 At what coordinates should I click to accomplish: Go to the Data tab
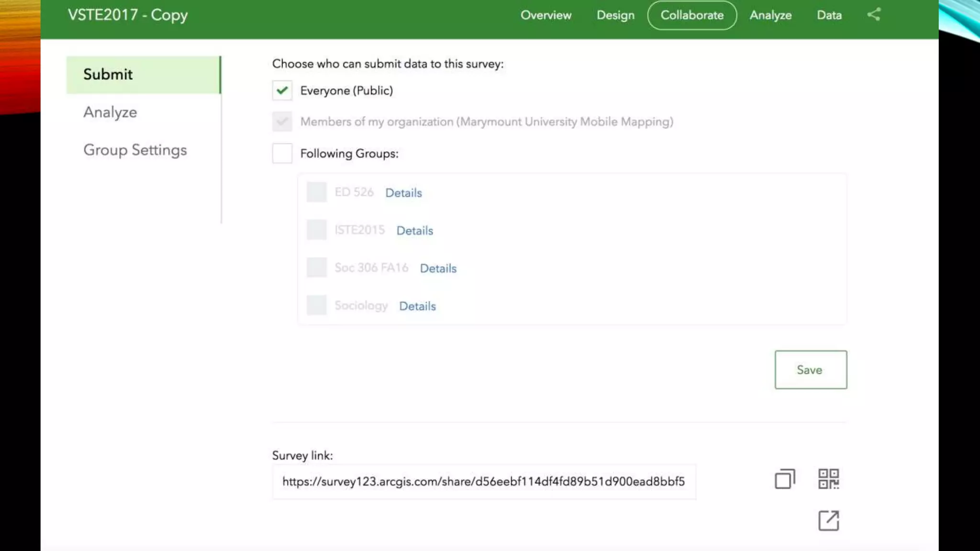coord(829,15)
